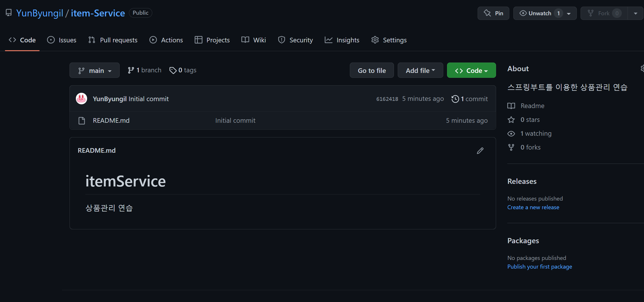Screen dimensions: 644x302
Task: Open the Packages heading link
Action: tap(523, 241)
